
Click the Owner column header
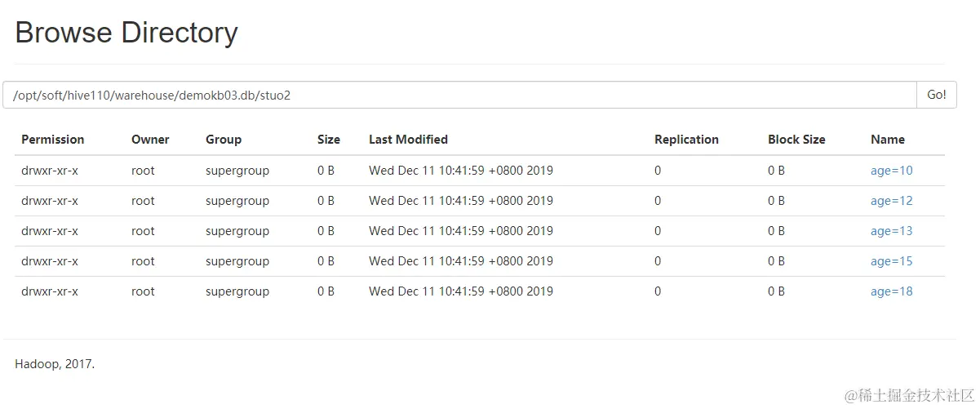click(150, 140)
